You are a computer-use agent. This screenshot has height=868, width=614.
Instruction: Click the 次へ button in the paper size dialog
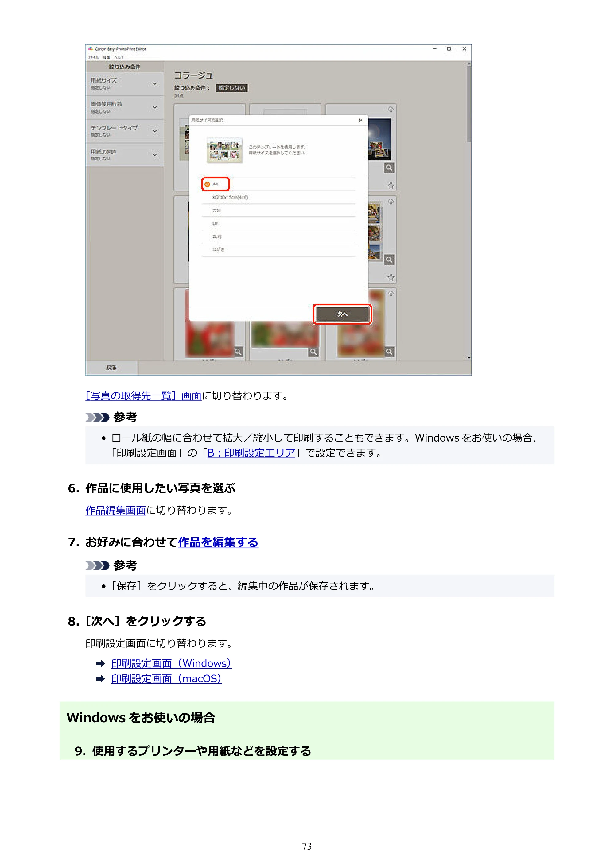click(x=342, y=314)
